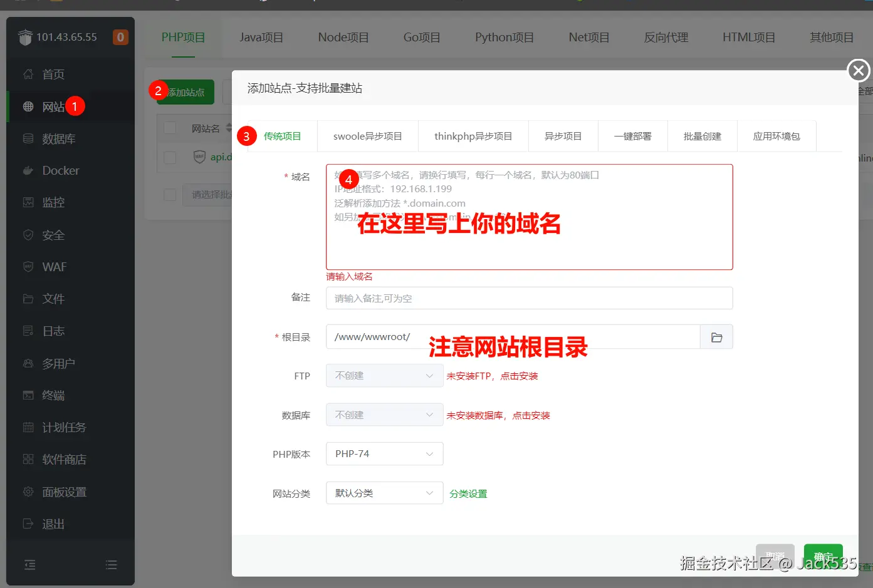
Task: Switch to the thinkphp异步项目 tab
Action: pos(473,137)
